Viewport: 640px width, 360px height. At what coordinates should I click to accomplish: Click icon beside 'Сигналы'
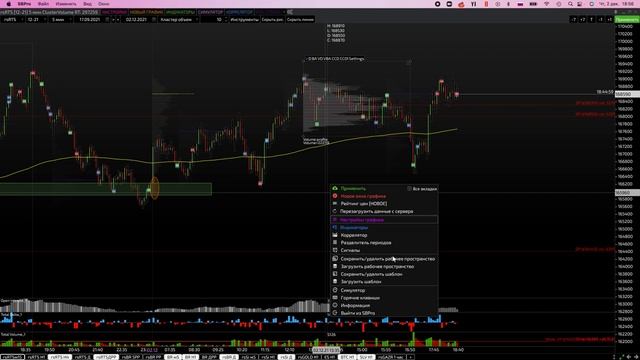click(335, 250)
